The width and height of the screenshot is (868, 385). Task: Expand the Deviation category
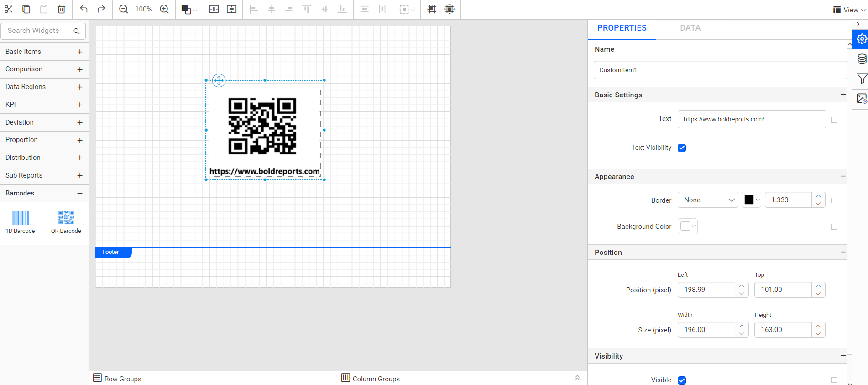tap(44, 122)
